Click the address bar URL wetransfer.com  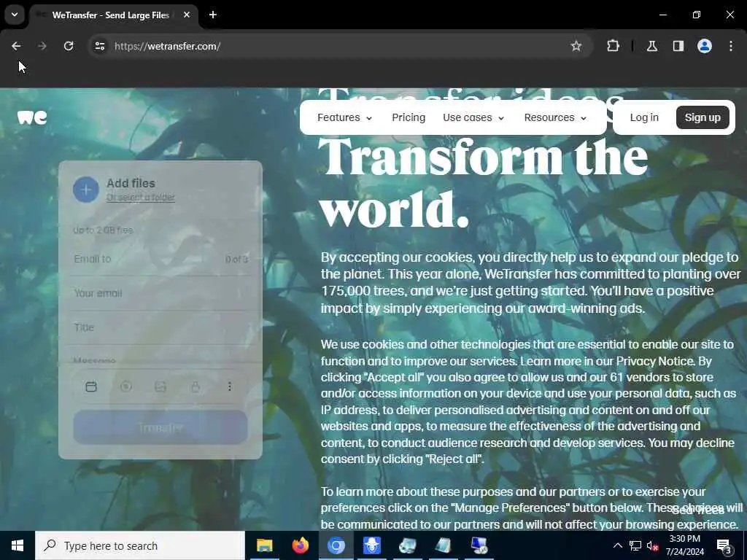tap(167, 46)
